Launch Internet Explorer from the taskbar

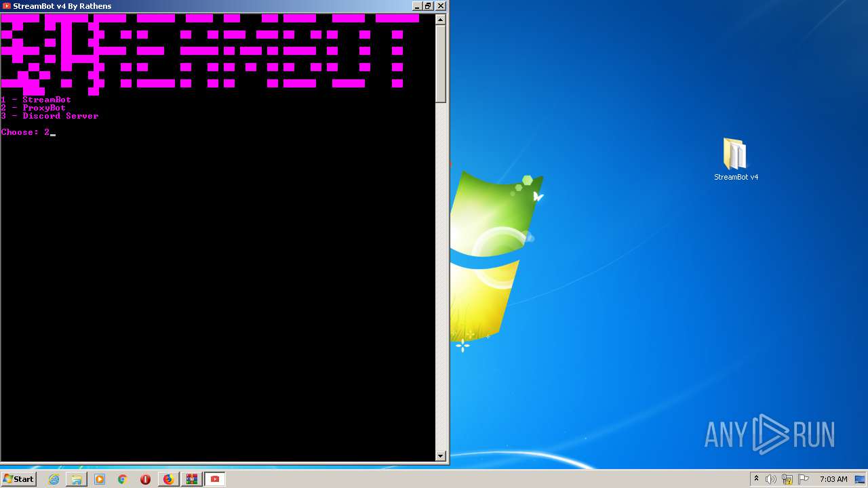(x=54, y=479)
